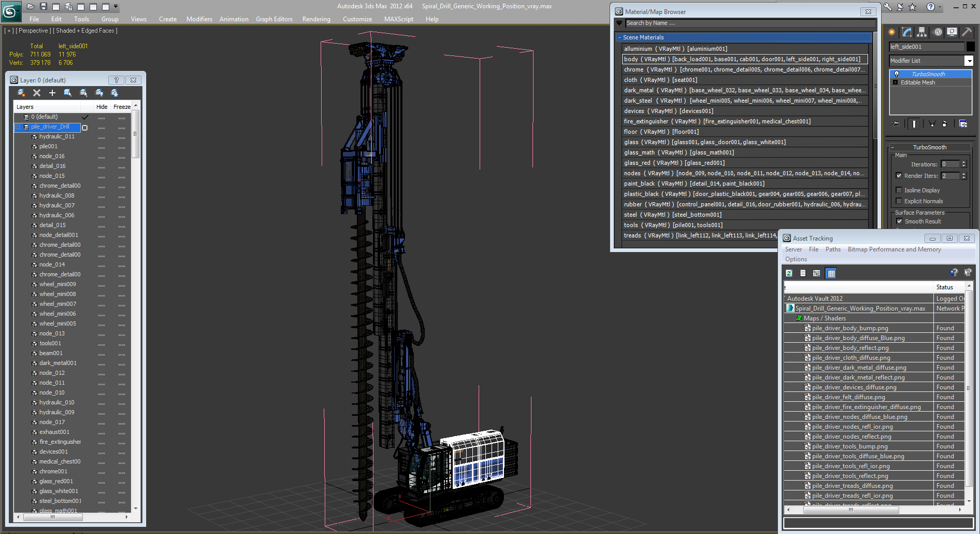Image resolution: width=980 pixels, height=534 pixels.
Task: Click Refresh icon in Asset Tracking toolbar
Action: pyautogui.click(x=789, y=273)
